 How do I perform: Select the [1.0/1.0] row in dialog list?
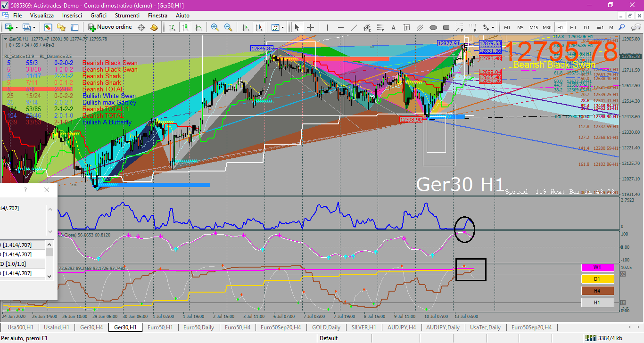click(x=23, y=264)
